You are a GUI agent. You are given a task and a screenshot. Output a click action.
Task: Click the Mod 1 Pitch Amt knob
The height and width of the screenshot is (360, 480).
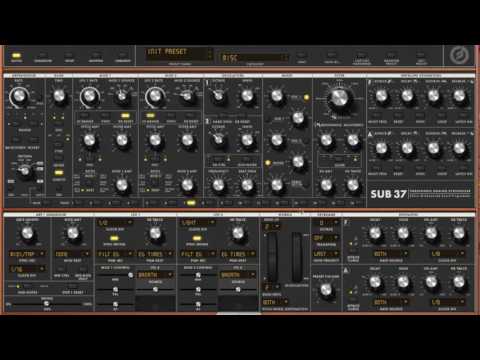click(90, 140)
